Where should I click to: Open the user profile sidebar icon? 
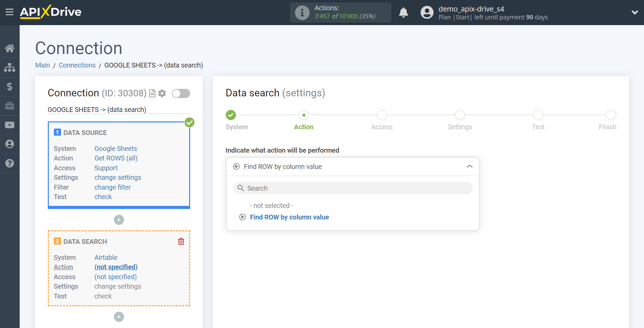click(9, 144)
